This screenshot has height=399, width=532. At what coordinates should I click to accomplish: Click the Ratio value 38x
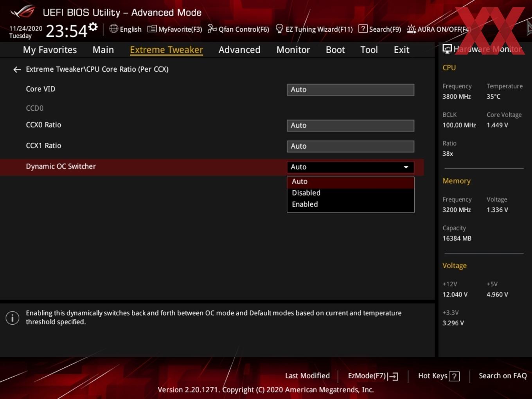(448, 154)
